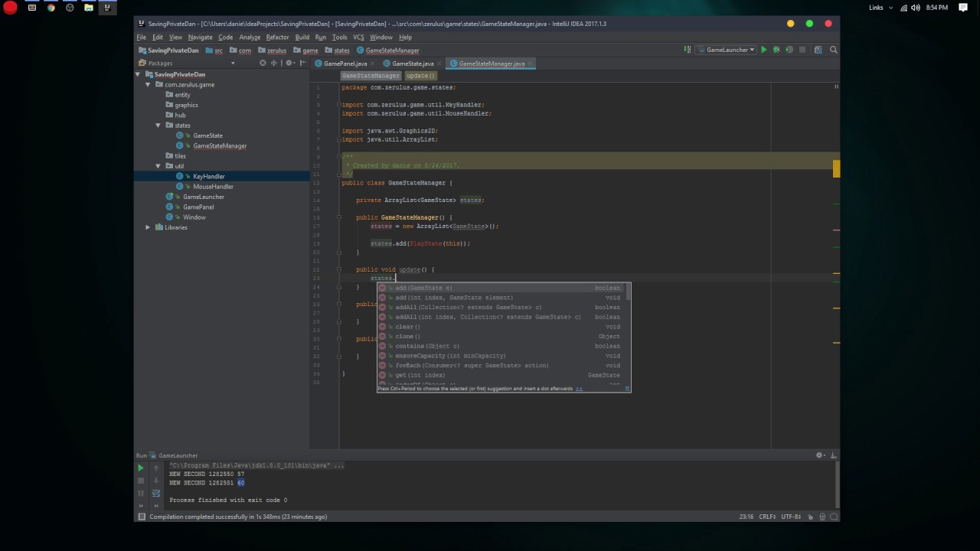
Task: Close the GameState.java tab
Action: [x=439, y=64]
